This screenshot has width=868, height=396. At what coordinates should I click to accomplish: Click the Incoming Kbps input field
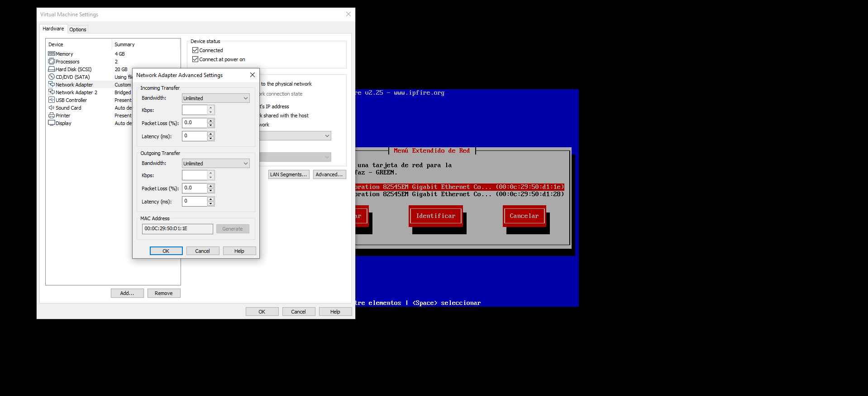click(195, 110)
